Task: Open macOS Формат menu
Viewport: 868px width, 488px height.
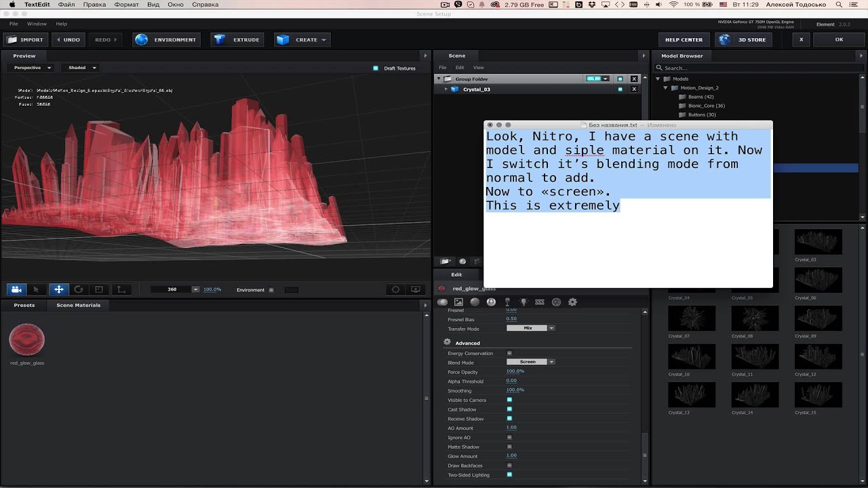Action: (x=126, y=5)
